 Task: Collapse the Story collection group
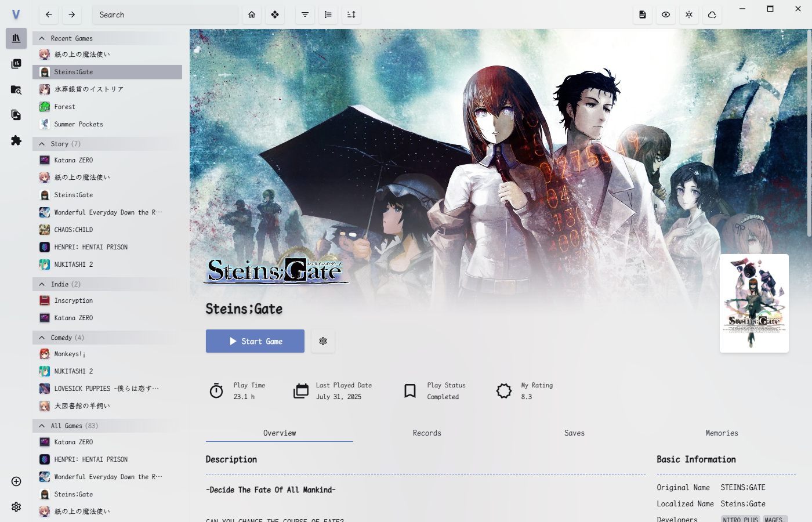click(x=42, y=144)
